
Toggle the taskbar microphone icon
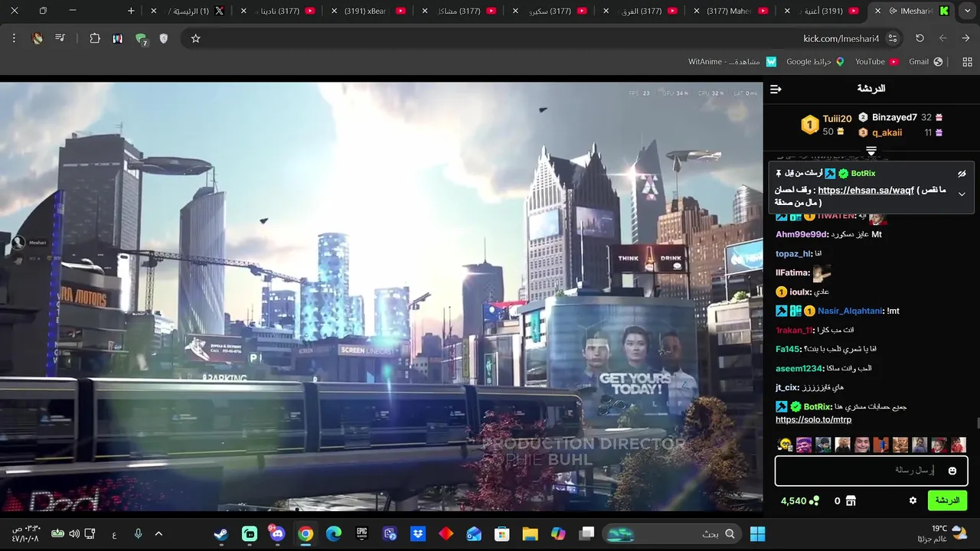click(x=138, y=534)
